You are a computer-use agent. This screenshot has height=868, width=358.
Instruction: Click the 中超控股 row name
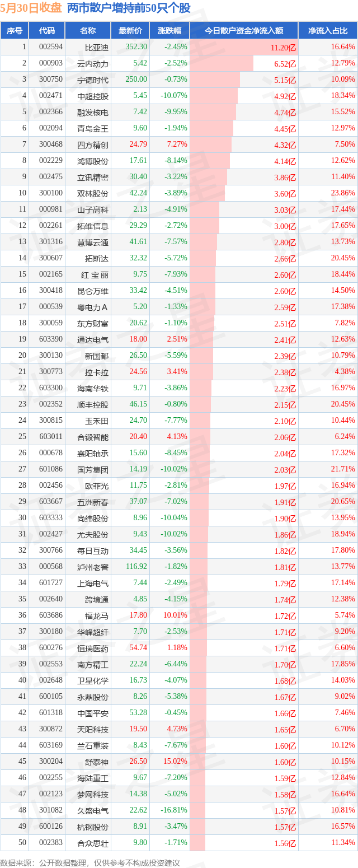(x=93, y=96)
